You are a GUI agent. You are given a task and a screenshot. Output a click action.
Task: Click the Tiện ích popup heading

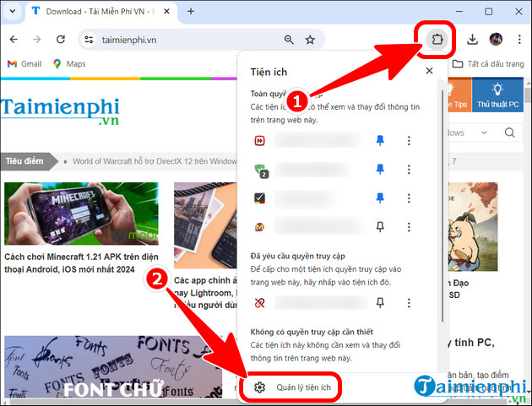269,72
